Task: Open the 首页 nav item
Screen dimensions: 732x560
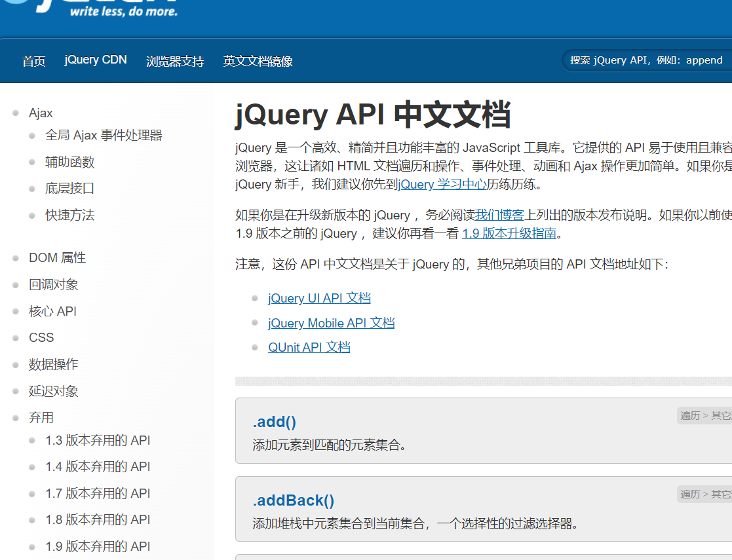Action: click(34, 61)
